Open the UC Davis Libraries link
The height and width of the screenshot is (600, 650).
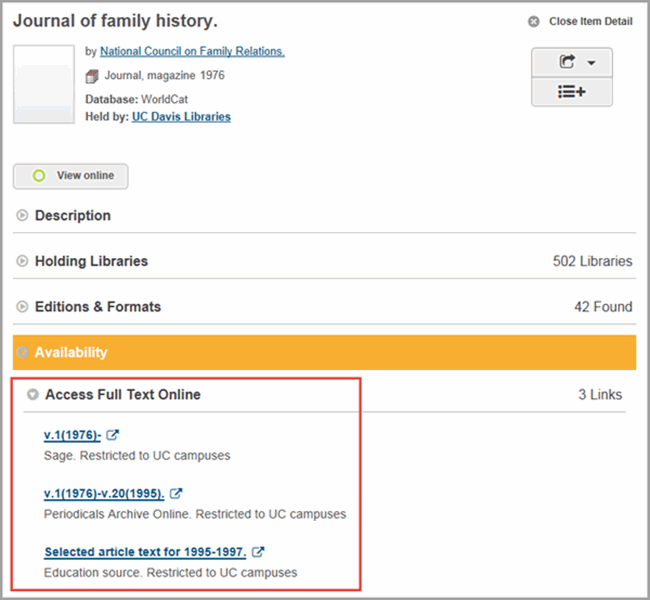[x=181, y=117]
